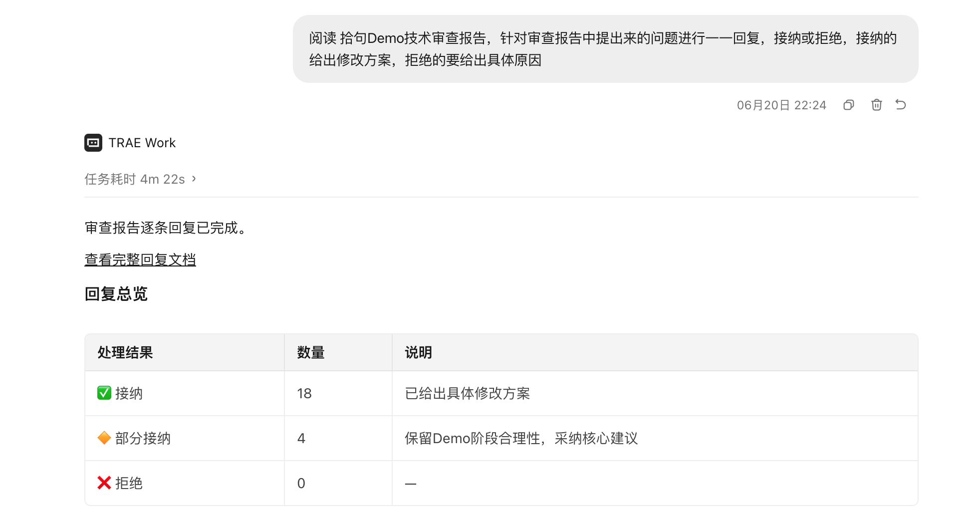Open the 查看完整回复文档 link
Image resolution: width=980 pixels, height=514 pixels.
point(140,259)
